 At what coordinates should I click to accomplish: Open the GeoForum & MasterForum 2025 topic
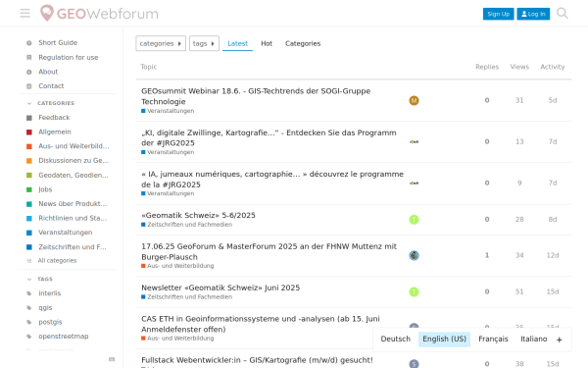pyautogui.click(x=269, y=251)
